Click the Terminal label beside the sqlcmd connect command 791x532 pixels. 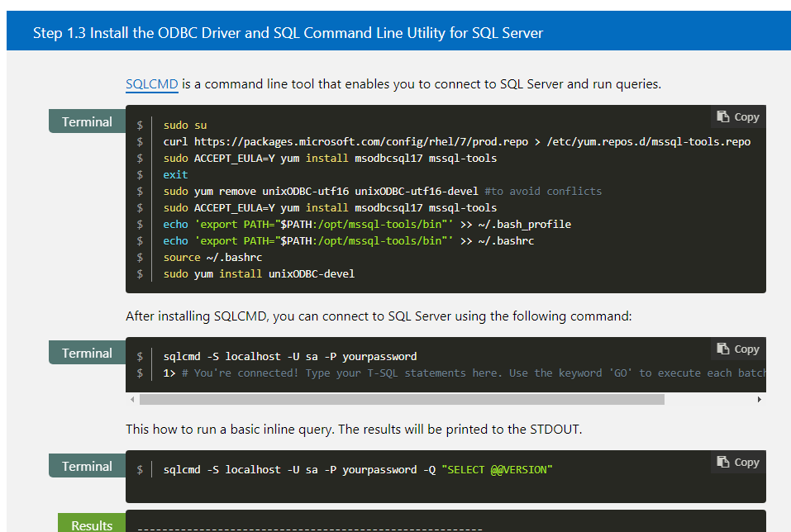[x=87, y=353]
